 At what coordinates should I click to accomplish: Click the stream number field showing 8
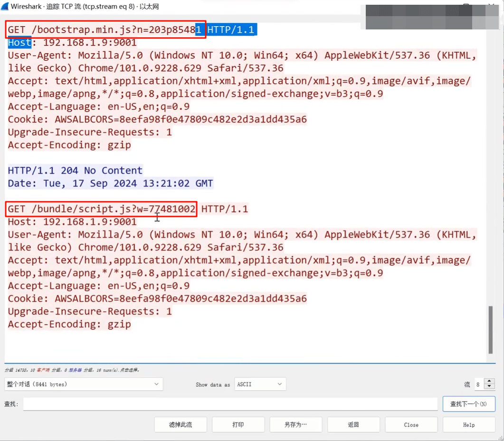(480, 384)
